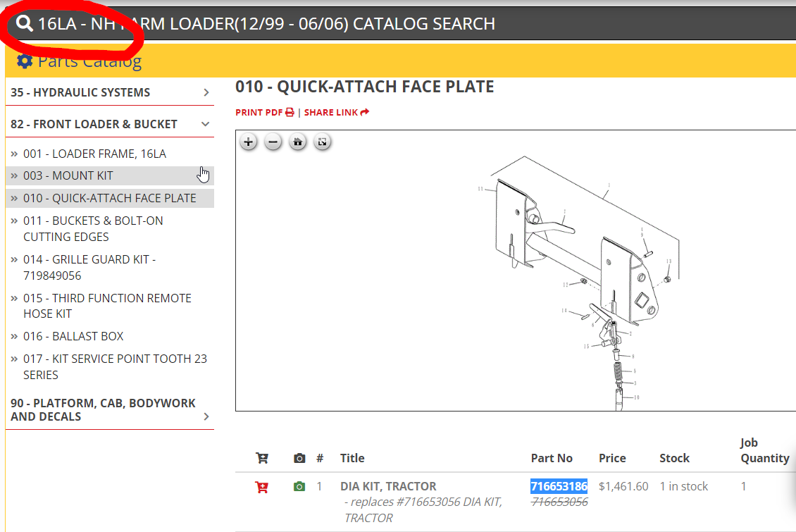The height and width of the screenshot is (532, 796).
Task: Add DIA KIT, TRACTOR to cart
Action: (x=262, y=488)
